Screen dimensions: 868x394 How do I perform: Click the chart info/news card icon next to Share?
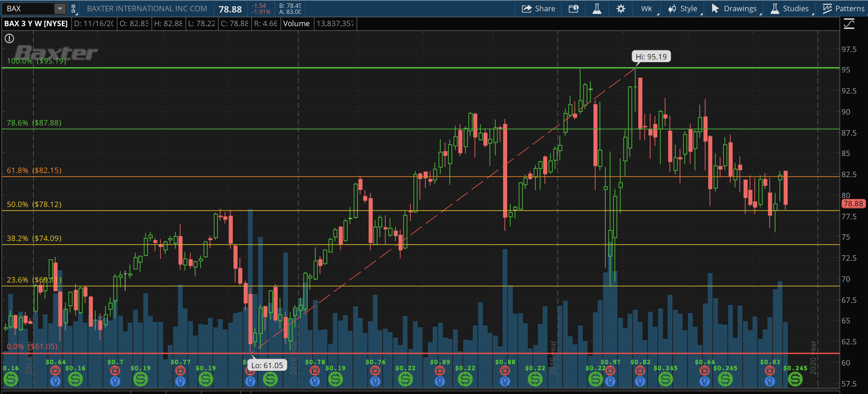pyautogui.click(x=574, y=8)
